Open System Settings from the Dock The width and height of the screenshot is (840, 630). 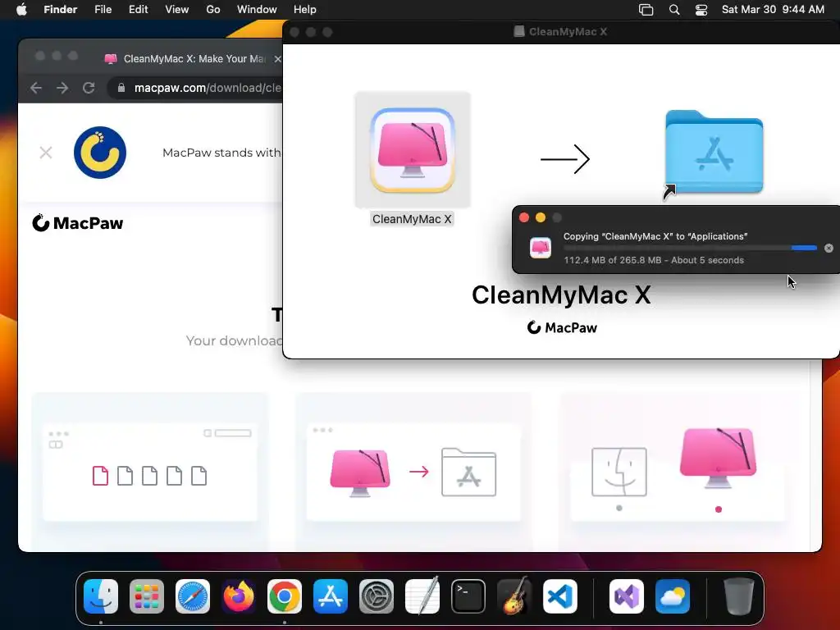(x=376, y=596)
